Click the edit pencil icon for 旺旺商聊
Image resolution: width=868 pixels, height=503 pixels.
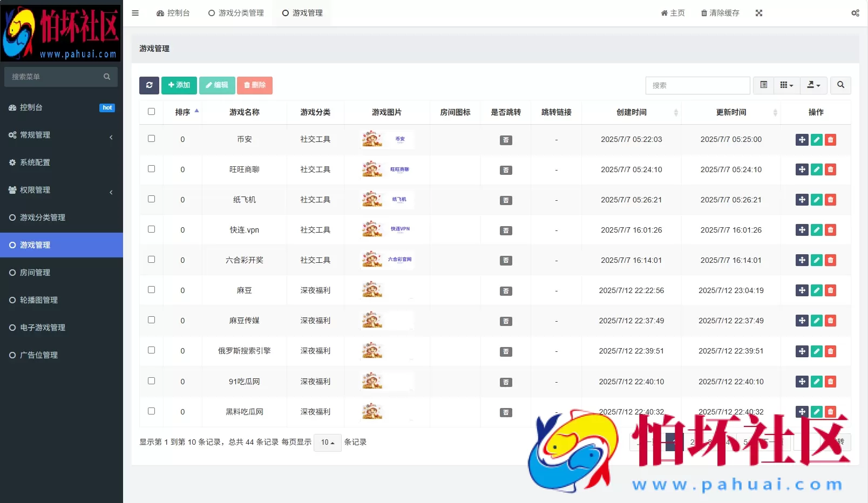tap(816, 169)
